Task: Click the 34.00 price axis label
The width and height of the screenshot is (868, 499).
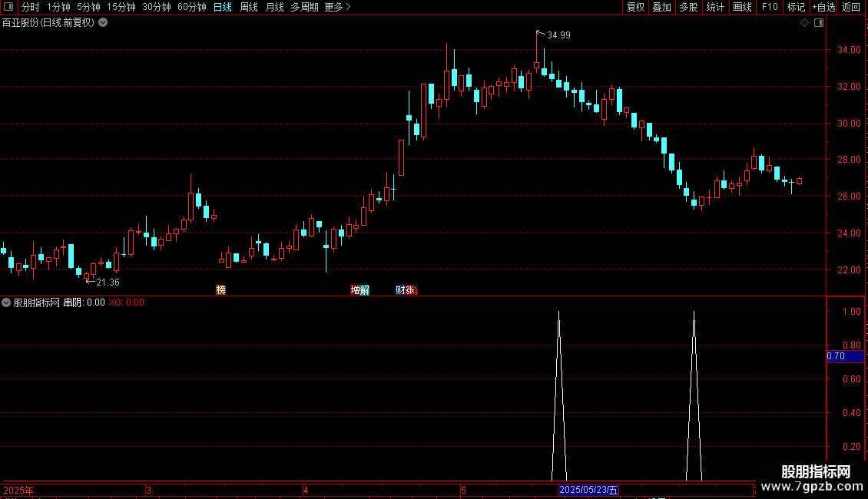Action: pyautogui.click(x=849, y=50)
